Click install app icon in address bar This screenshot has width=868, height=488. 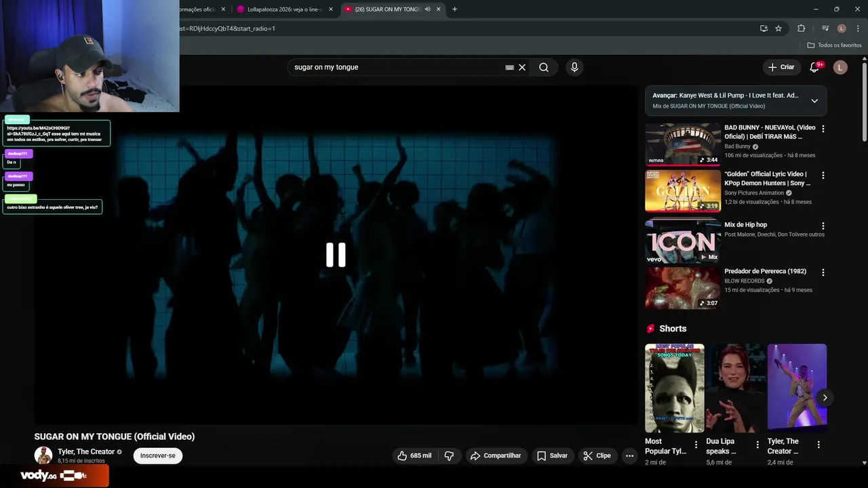(764, 28)
